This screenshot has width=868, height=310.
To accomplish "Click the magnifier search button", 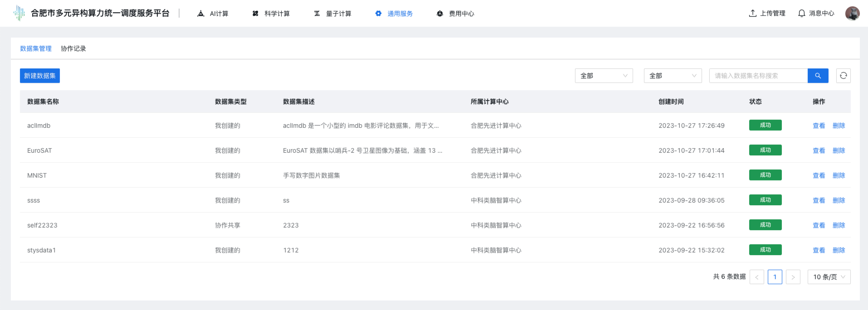I will [818, 76].
